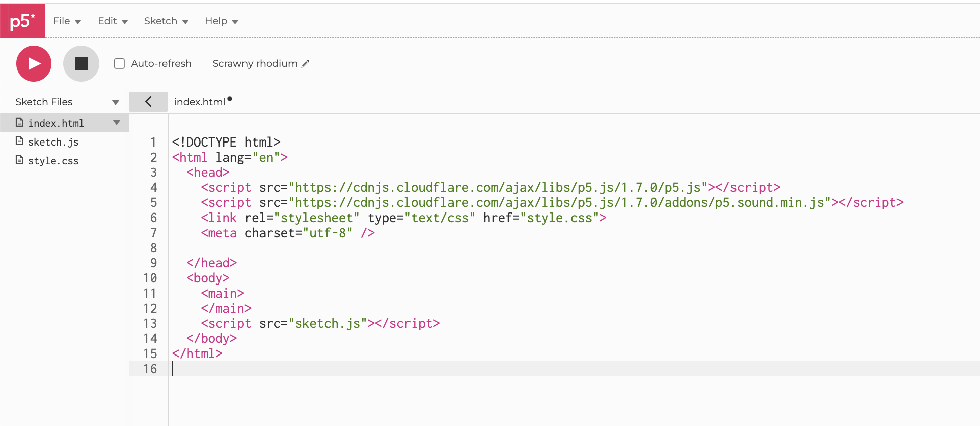
Task: Click the link rel="stylesheet" code line
Action: pyautogui.click(x=403, y=218)
